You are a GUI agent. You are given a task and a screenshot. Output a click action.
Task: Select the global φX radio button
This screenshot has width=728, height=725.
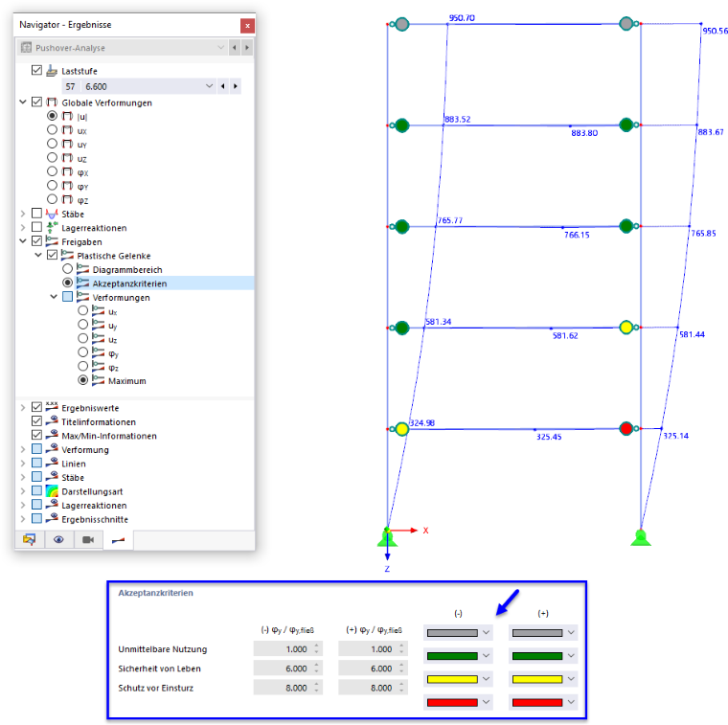[x=52, y=171]
